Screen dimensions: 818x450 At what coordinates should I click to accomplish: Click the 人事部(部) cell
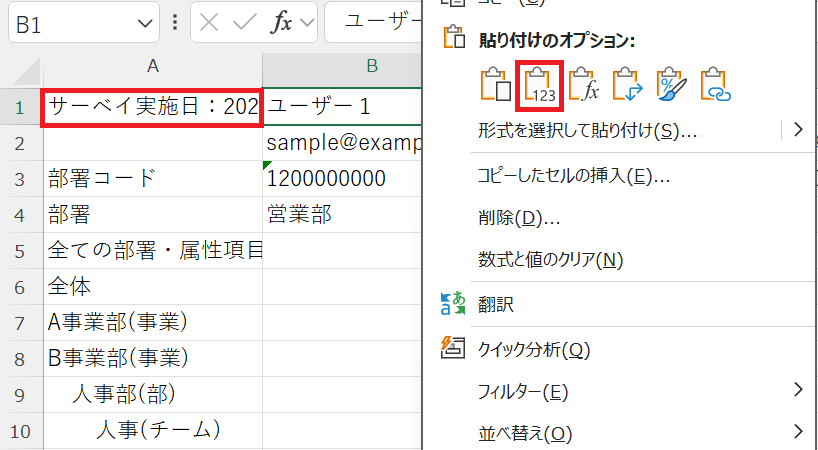pos(153,395)
